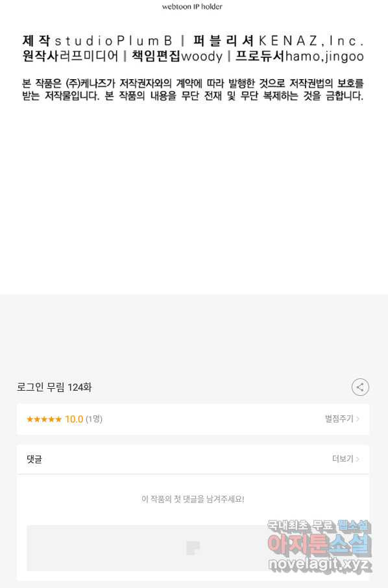Click the 아지툰소설 watermark logo
The height and width of the screenshot is (588, 388).
319,545
